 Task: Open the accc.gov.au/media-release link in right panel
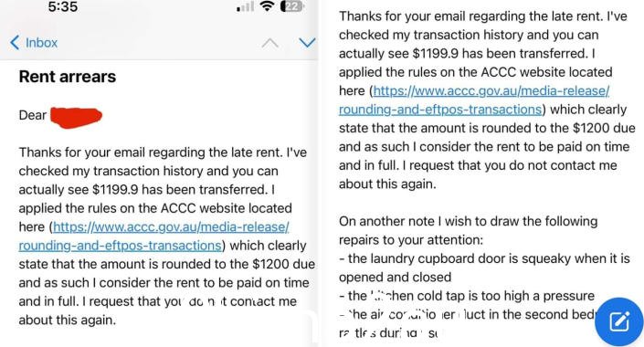coord(491,90)
